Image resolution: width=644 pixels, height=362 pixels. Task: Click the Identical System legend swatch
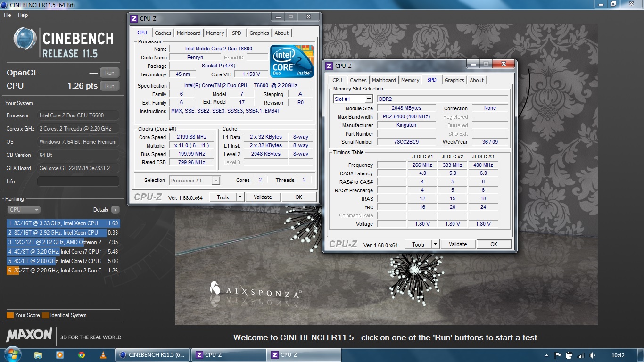point(45,315)
